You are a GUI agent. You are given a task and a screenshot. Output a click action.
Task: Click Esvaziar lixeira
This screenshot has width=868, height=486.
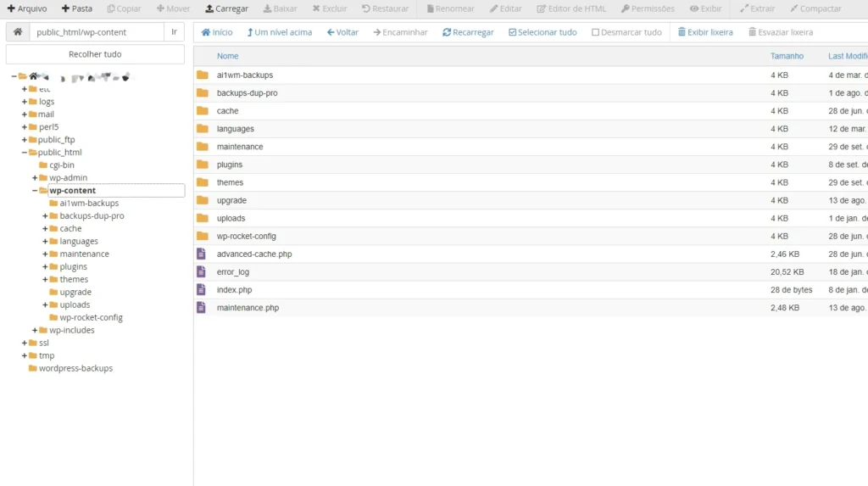click(781, 32)
